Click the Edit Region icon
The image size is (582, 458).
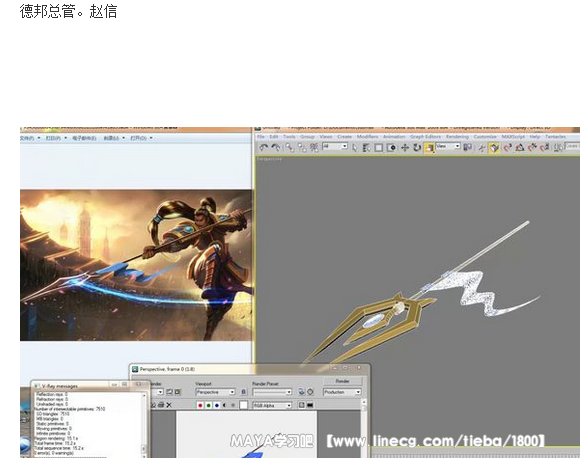tap(169, 392)
